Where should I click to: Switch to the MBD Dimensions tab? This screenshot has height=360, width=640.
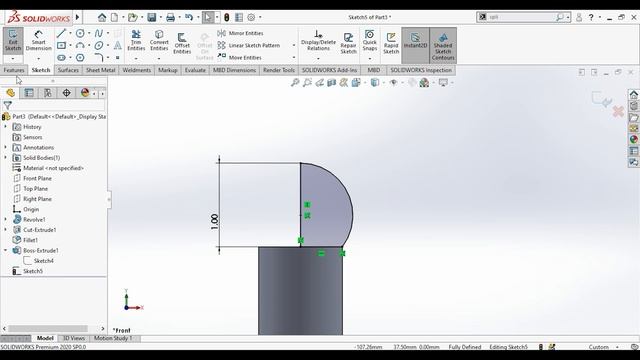pos(234,70)
